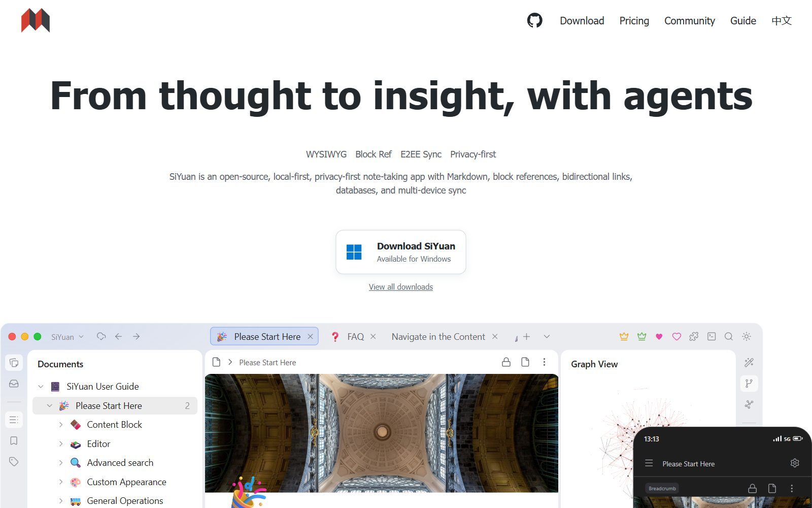
Task: Open the SiYuan workspace dropdown
Action: click(x=67, y=337)
